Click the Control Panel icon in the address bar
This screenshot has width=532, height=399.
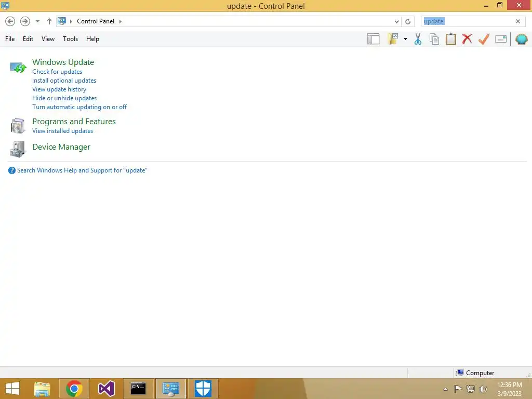(62, 21)
